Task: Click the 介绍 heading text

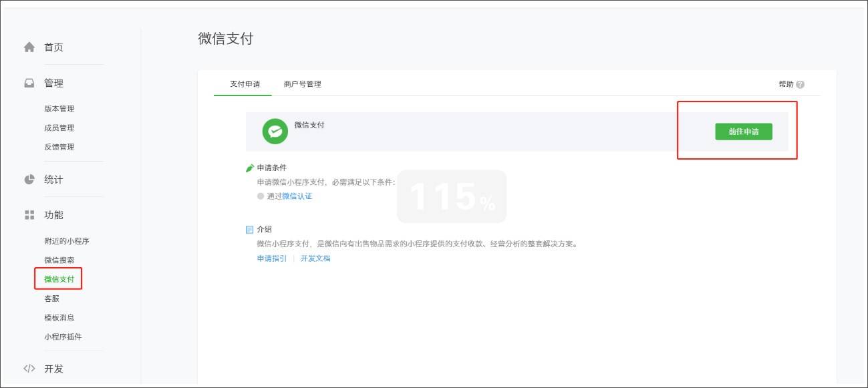Action: point(265,229)
